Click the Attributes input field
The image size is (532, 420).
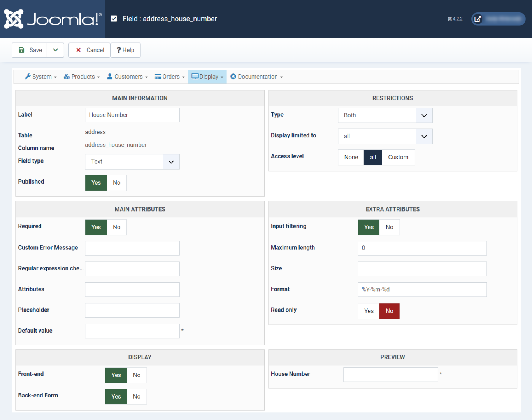132,290
